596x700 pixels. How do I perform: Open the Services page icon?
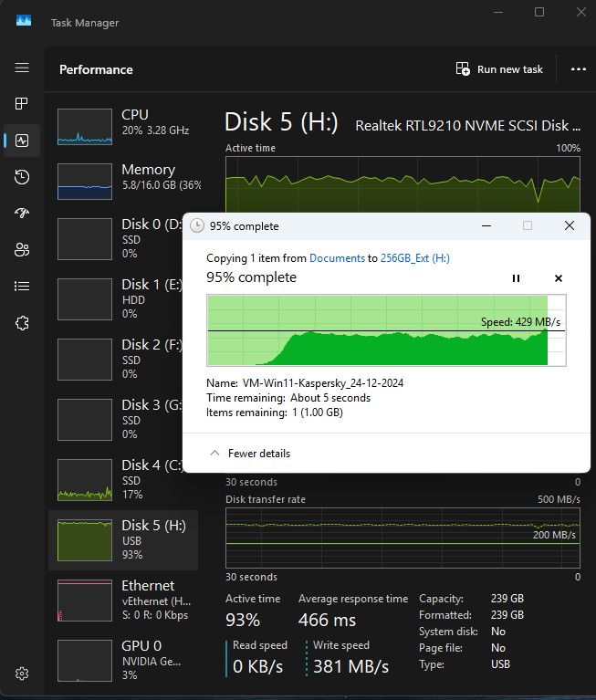pos(22,323)
